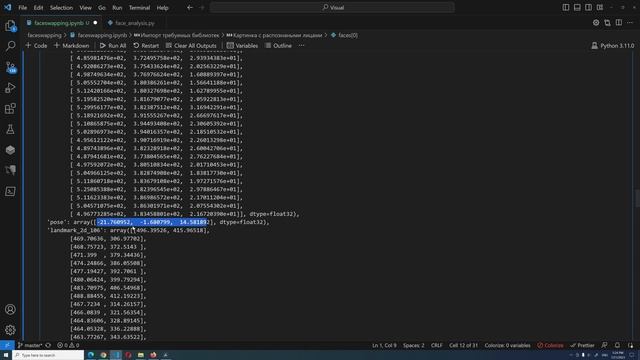Go back with the navigation arrow
Viewport: 640px width, 360px height.
tap(190, 7)
